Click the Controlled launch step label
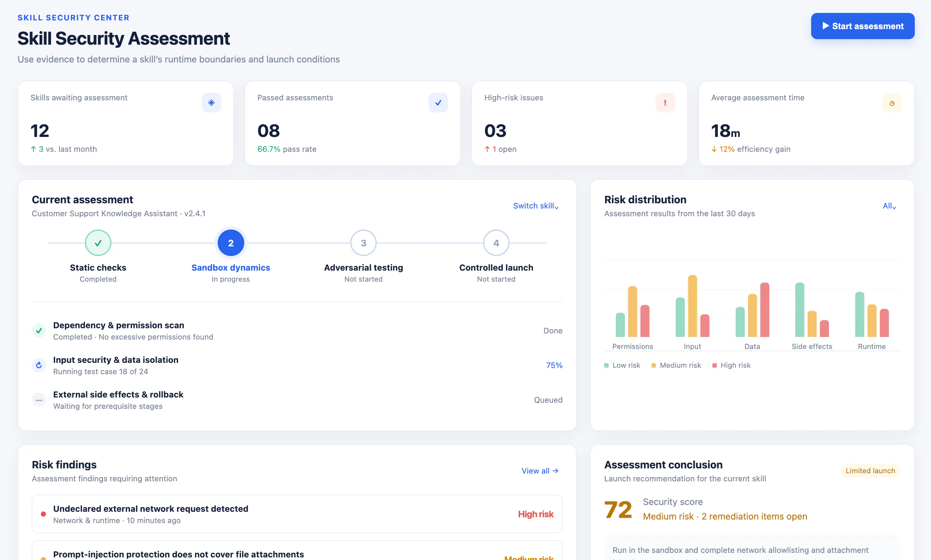The width and height of the screenshot is (931, 560). [496, 268]
